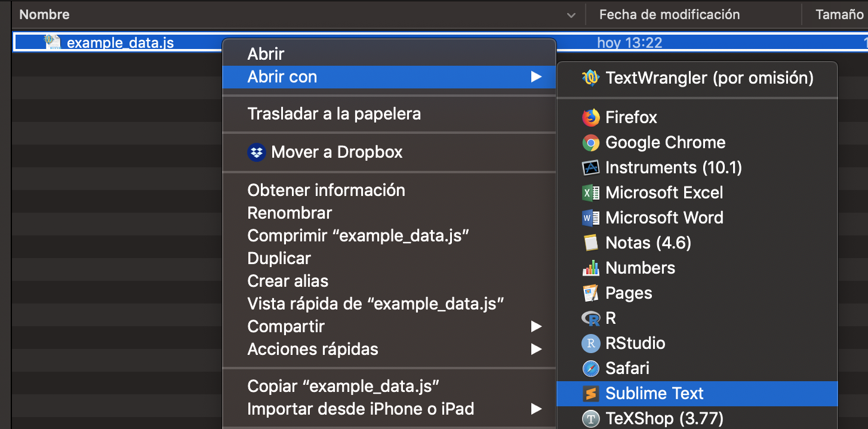
Task: Sort by the Tamaño column header
Action: (839, 15)
